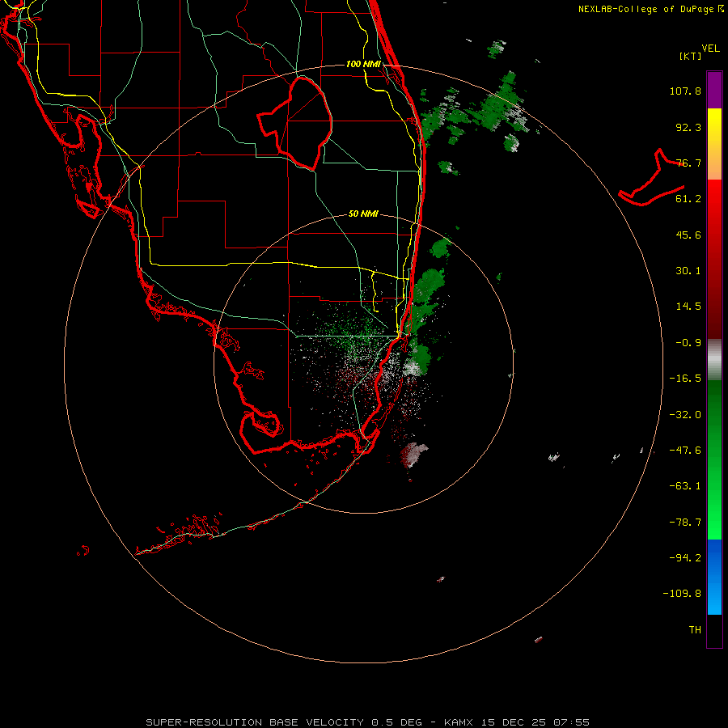
Task: Click the 14.5 scale value
Action: tap(688, 307)
